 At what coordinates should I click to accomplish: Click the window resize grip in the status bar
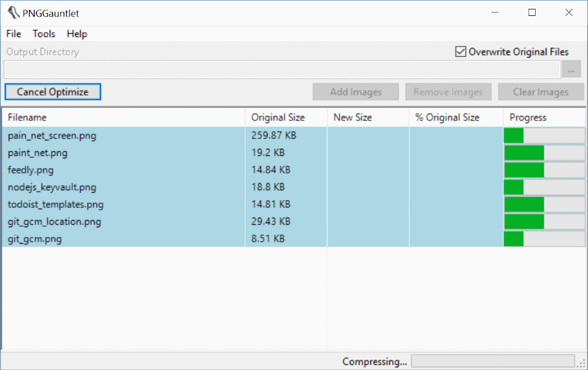click(x=582, y=364)
